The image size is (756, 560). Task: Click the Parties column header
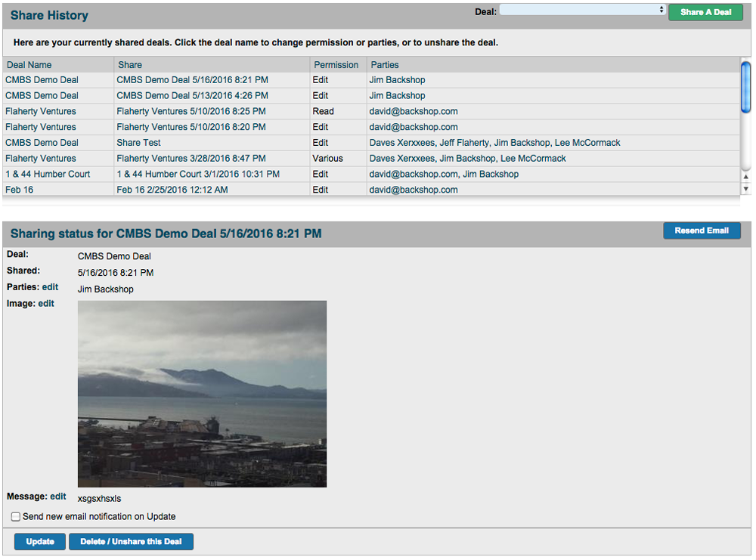click(x=385, y=64)
